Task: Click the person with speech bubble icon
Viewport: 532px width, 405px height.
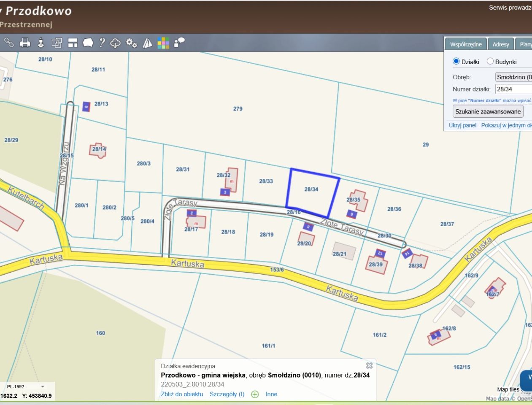Action: [x=179, y=43]
